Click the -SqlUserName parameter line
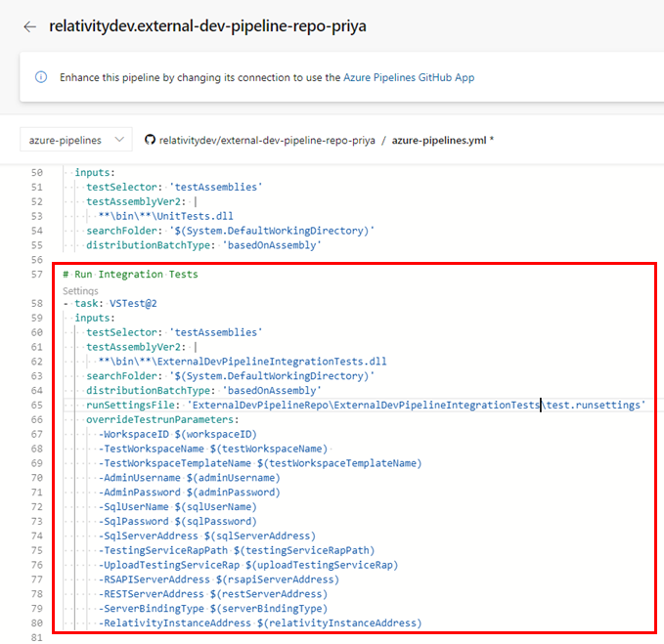Image resolution: width=664 pixels, height=644 pixels. tap(177, 506)
